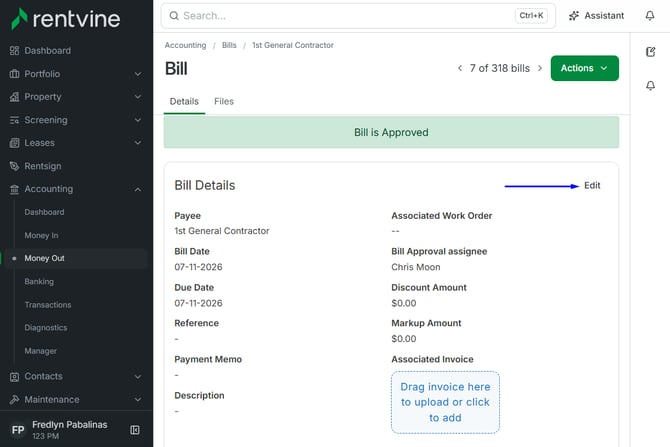Click the Bill is Approved banner
The image size is (670, 447).
click(391, 132)
